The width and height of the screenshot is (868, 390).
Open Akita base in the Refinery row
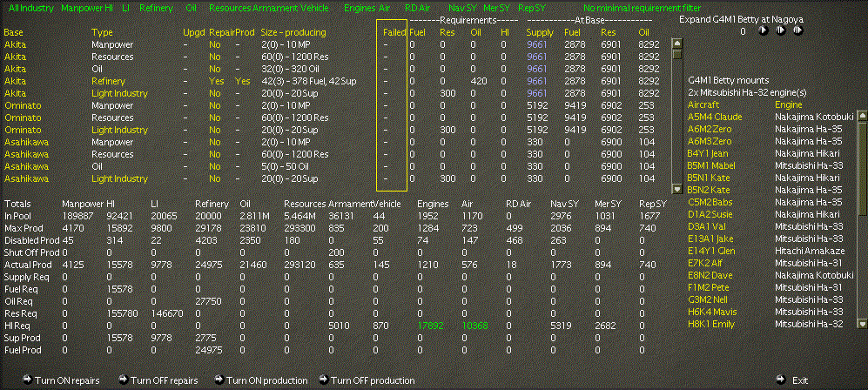pyautogui.click(x=15, y=81)
